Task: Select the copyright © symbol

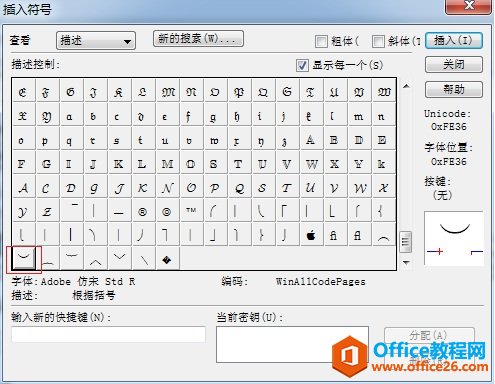Action: [x=167, y=212]
